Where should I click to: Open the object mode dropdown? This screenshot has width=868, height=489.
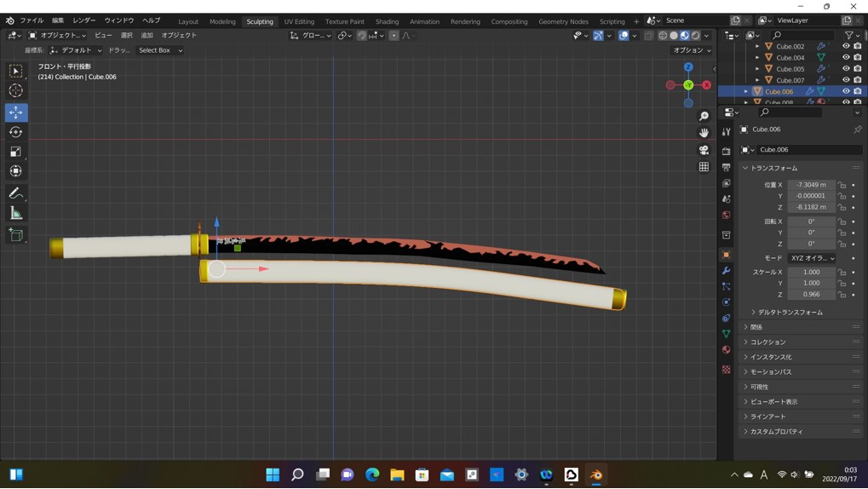[58, 36]
